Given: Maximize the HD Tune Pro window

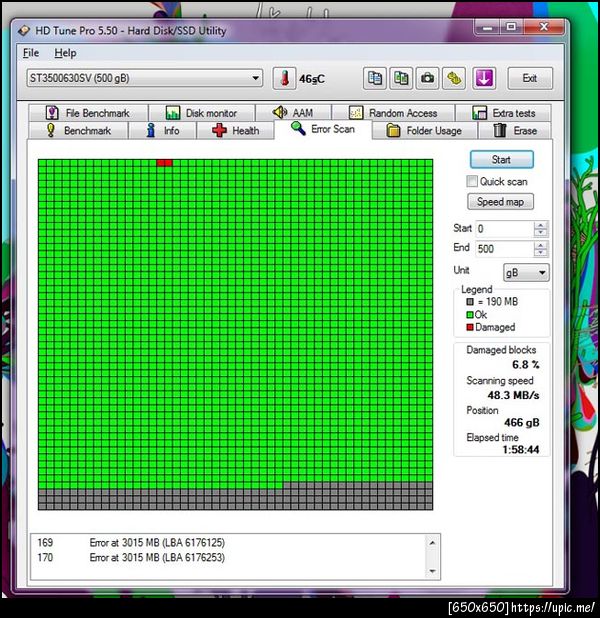Looking at the screenshot, I should pyautogui.click(x=511, y=27).
